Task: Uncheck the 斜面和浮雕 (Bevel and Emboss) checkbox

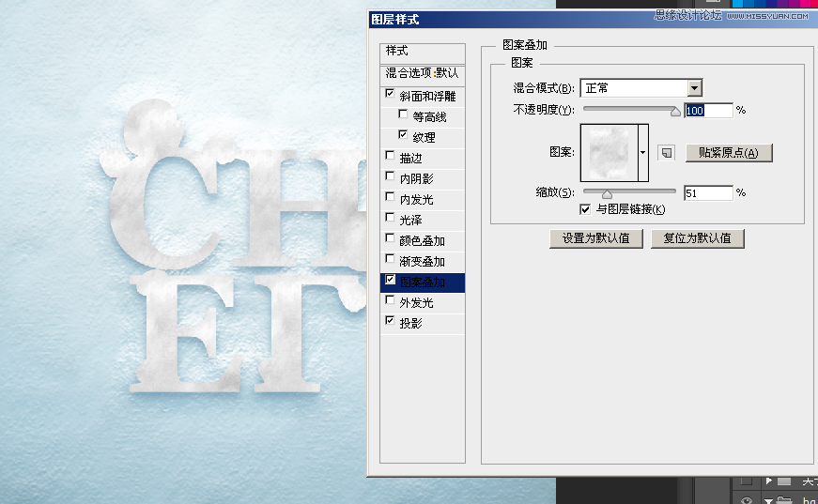Action: [x=390, y=95]
